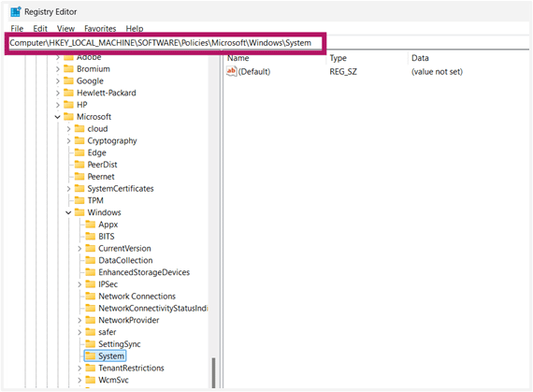The height and width of the screenshot is (392, 533).
Task: Expand the Cryptography key
Action: 68,140
